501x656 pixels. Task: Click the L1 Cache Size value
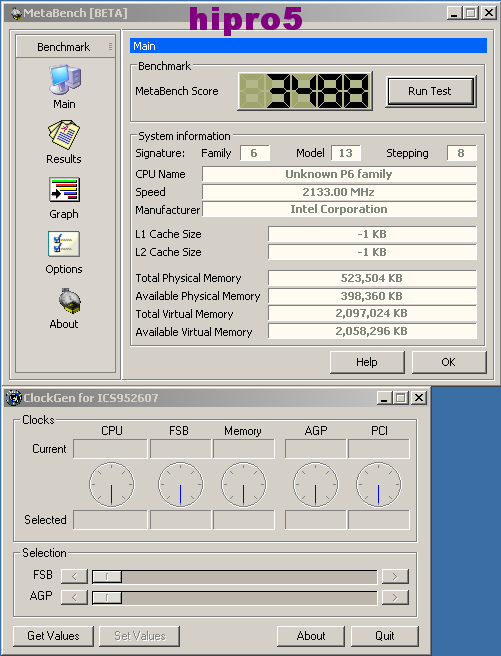pyautogui.click(x=372, y=234)
